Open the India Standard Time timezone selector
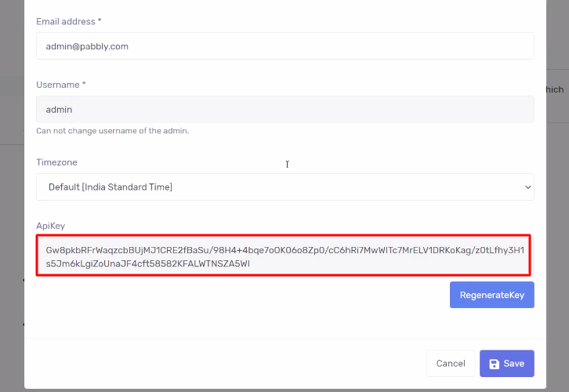The image size is (569, 392). coord(284,187)
